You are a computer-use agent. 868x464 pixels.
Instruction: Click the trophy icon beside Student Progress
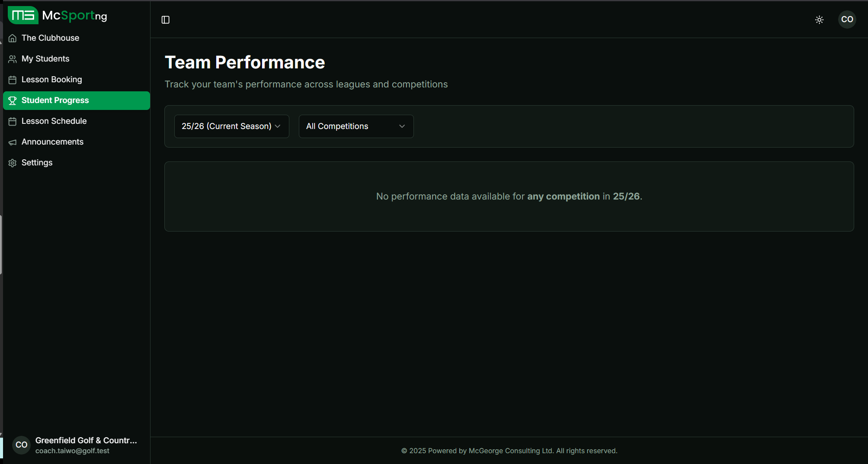click(x=13, y=100)
